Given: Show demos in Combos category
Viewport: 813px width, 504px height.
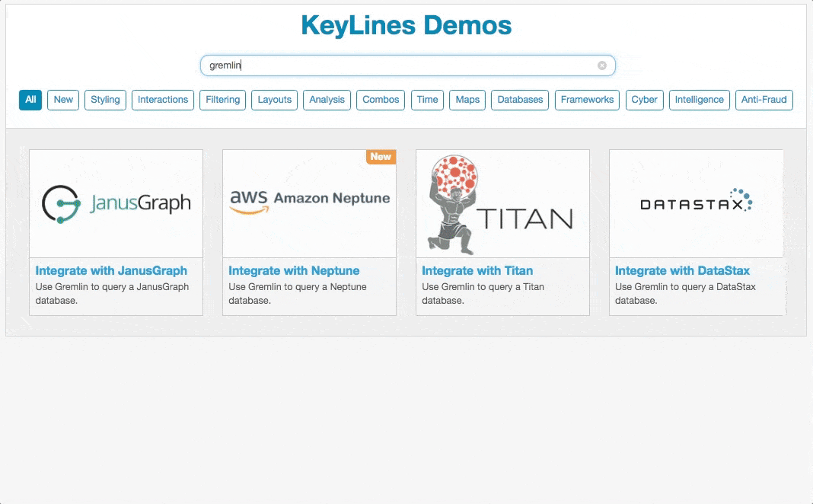Looking at the screenshot, I should click(x=381, y=100).
